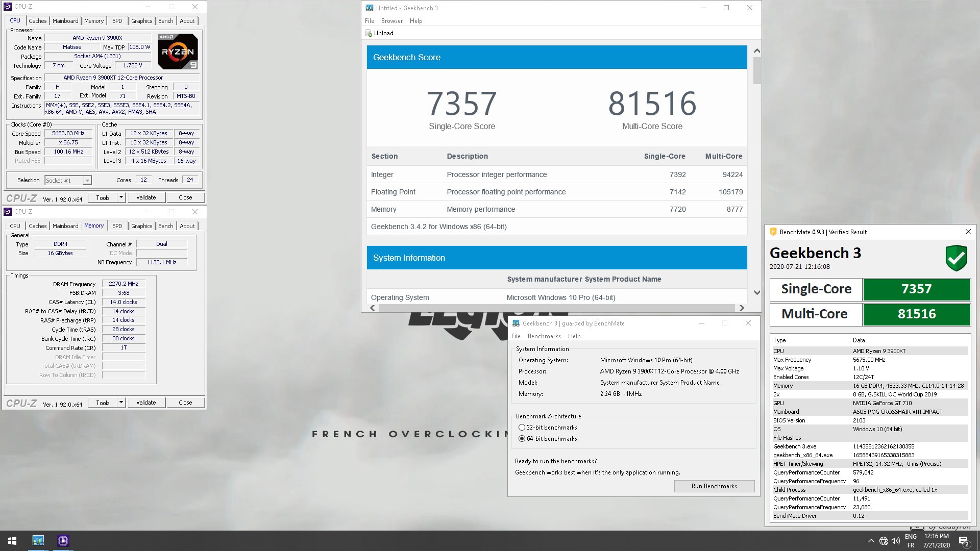Open Help menu in Geekbench results window

pyautogui.click(x=416, y=21)
